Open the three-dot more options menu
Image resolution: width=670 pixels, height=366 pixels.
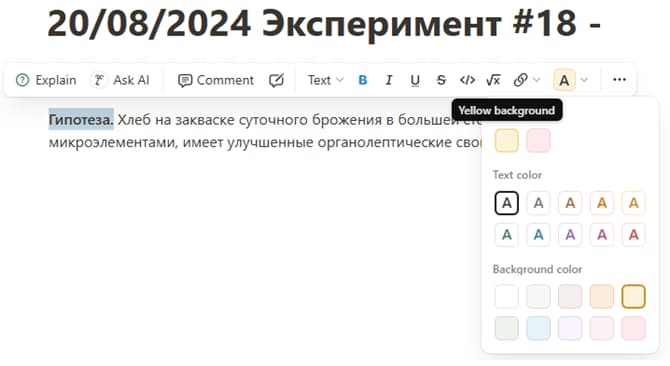pos(619,80)
